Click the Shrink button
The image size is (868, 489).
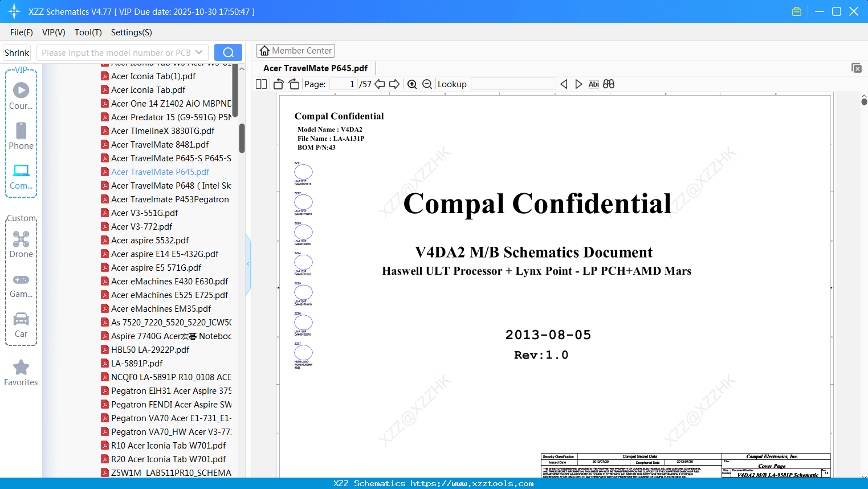(x=17, y=52)
